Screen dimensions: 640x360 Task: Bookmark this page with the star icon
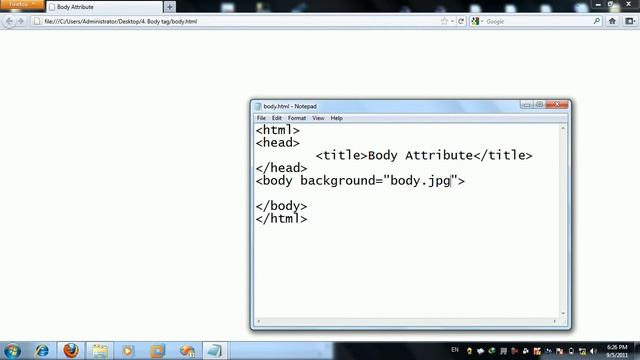(x=444, y=21)
